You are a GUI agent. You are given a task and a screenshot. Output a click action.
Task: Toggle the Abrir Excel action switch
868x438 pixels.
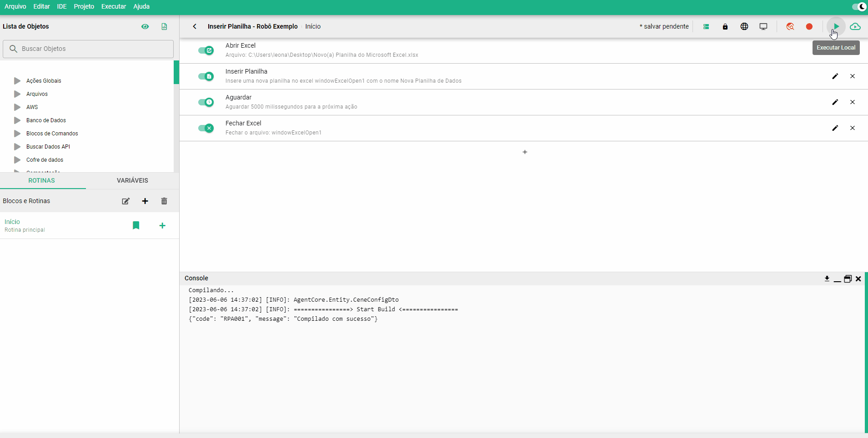pos(206,50)
